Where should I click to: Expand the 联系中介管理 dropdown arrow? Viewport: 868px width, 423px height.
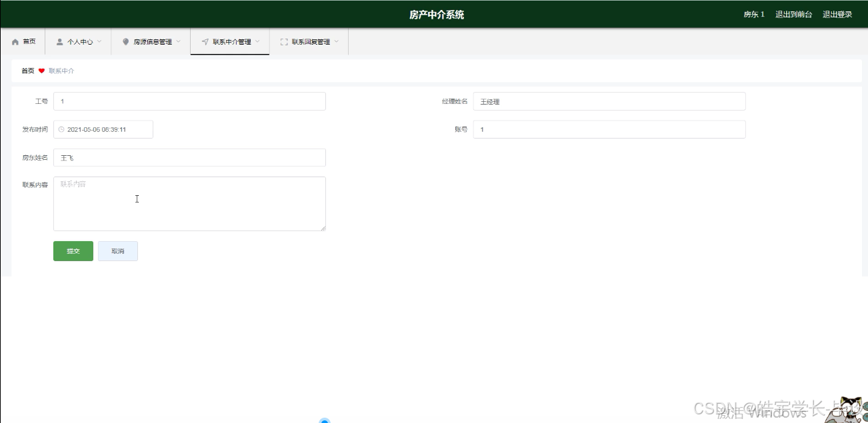257,42
